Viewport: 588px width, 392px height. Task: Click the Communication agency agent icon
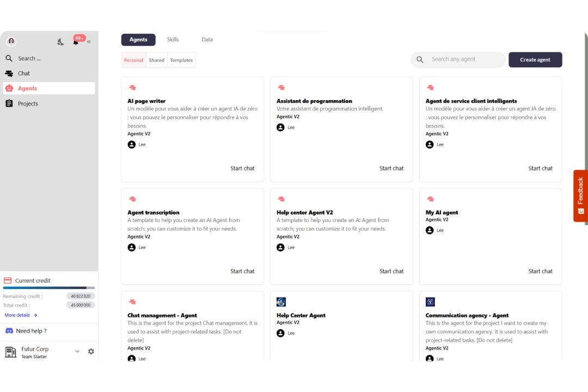[x=430, y=302]
